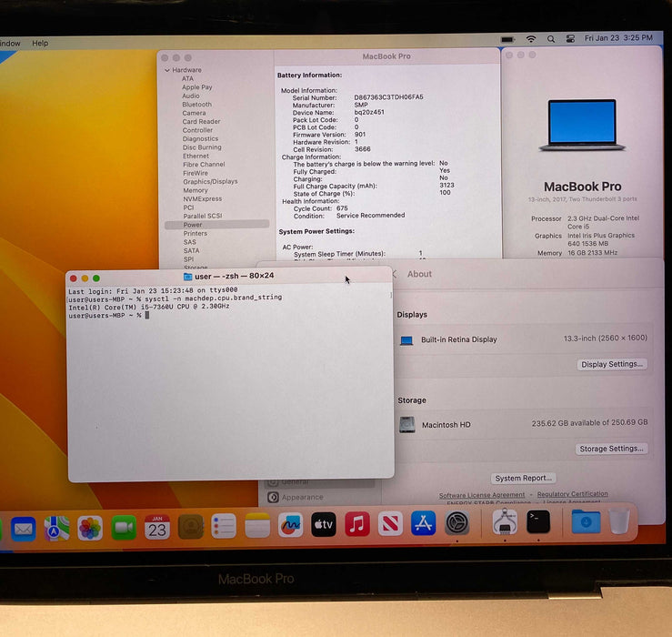The height and width of the screenshot is (637, 672).
Task: Open Trash in the Dock
Action: point(619,521)
